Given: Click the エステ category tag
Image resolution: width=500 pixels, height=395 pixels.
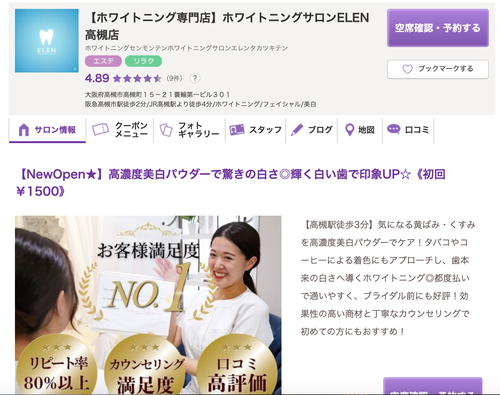Looking at the screenshot, I should click(x=104, y=61).
